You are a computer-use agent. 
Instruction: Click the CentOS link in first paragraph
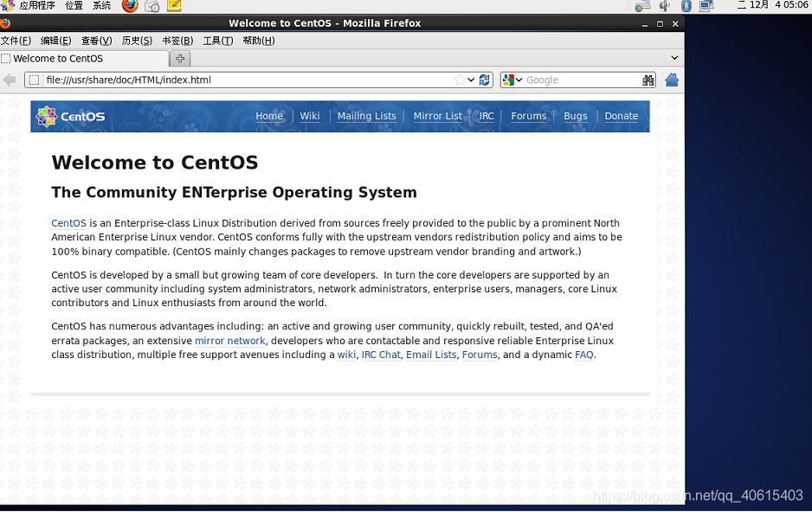coord(68,223)
